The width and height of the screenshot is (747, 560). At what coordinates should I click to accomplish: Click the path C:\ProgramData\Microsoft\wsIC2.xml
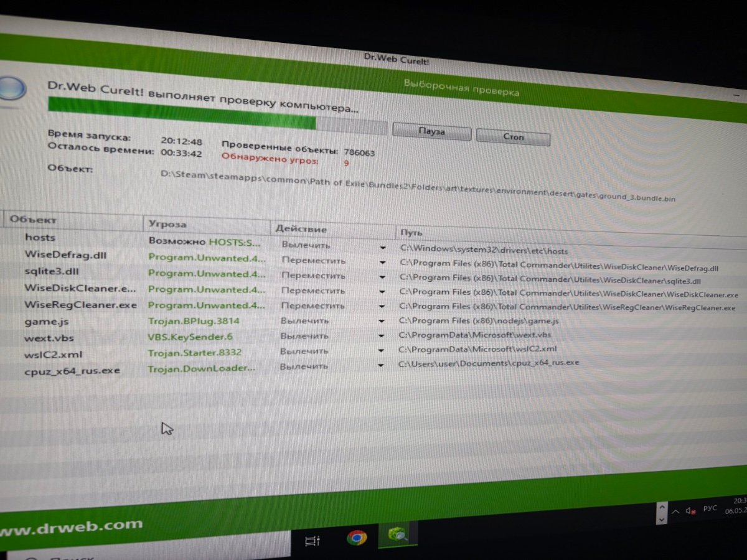pos(477,349)
